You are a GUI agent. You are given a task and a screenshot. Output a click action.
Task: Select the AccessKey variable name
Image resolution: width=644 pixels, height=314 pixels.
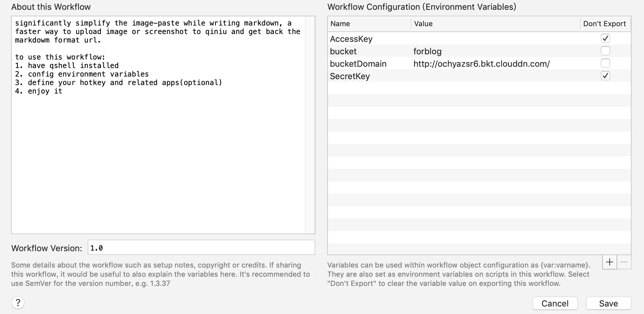coord(351,39)
